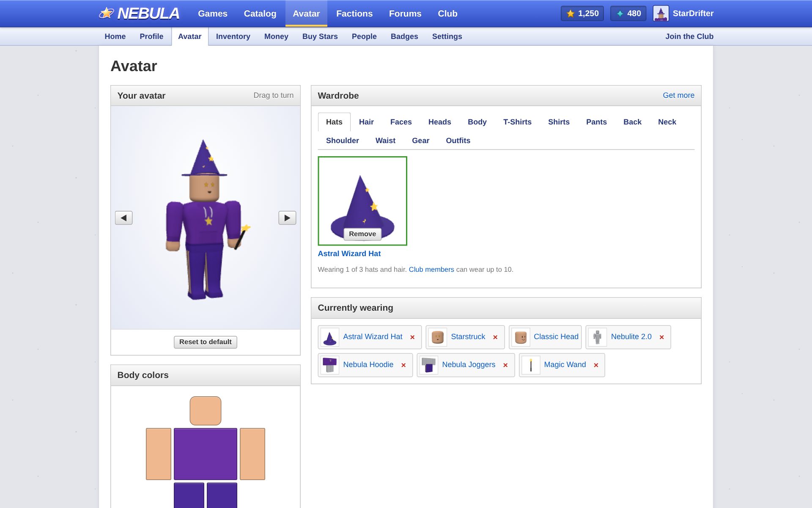Viewport: 812px width, 508px height.
Task: Go to Money in sub navigation
Action: [276, 36]
